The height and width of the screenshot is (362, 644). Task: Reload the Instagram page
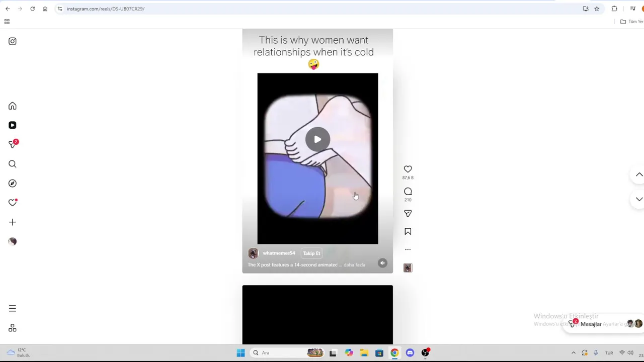[32, 9]
